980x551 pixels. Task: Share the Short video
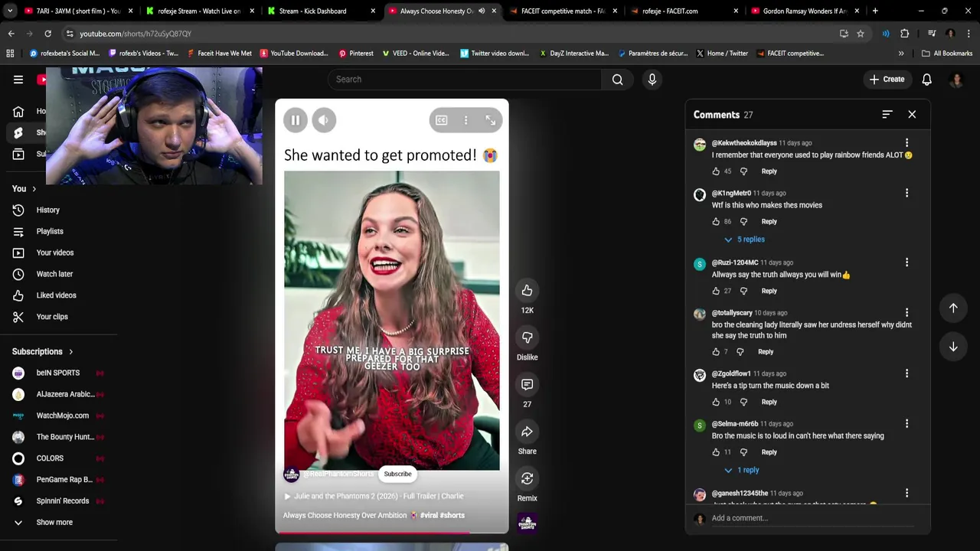click(x=527, y=432)
